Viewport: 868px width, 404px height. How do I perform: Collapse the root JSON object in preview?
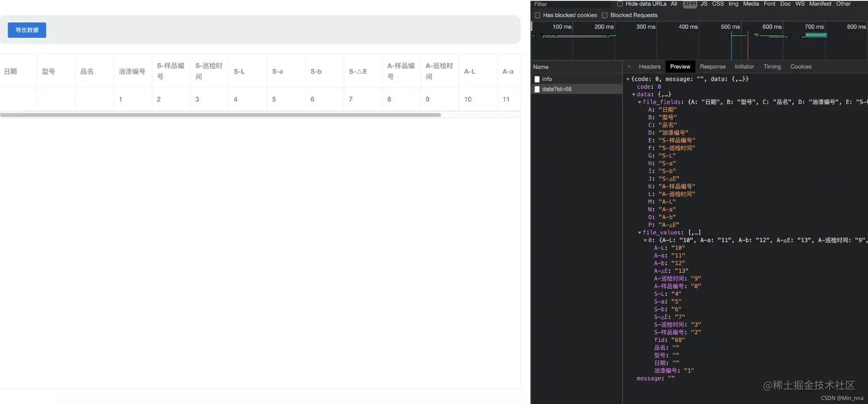[x=628, y=79]
